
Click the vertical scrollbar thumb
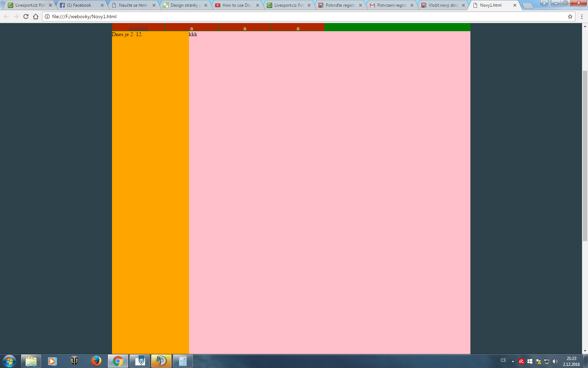pyautogui.click(x=585, y=156)
